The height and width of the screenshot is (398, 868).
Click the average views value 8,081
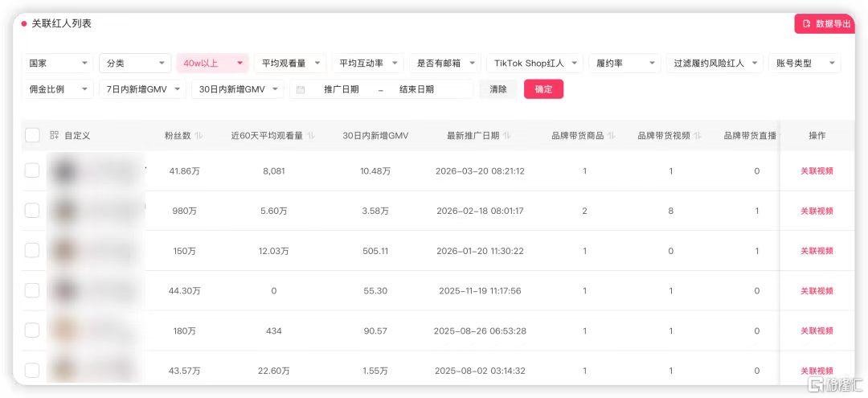click(274, 171)
